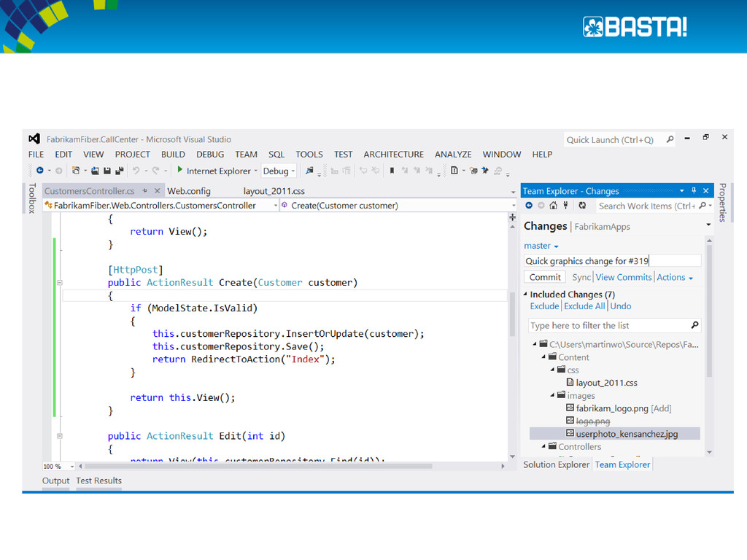
Task: Click the Quick Launch search icon
Action: coord(670,139)
